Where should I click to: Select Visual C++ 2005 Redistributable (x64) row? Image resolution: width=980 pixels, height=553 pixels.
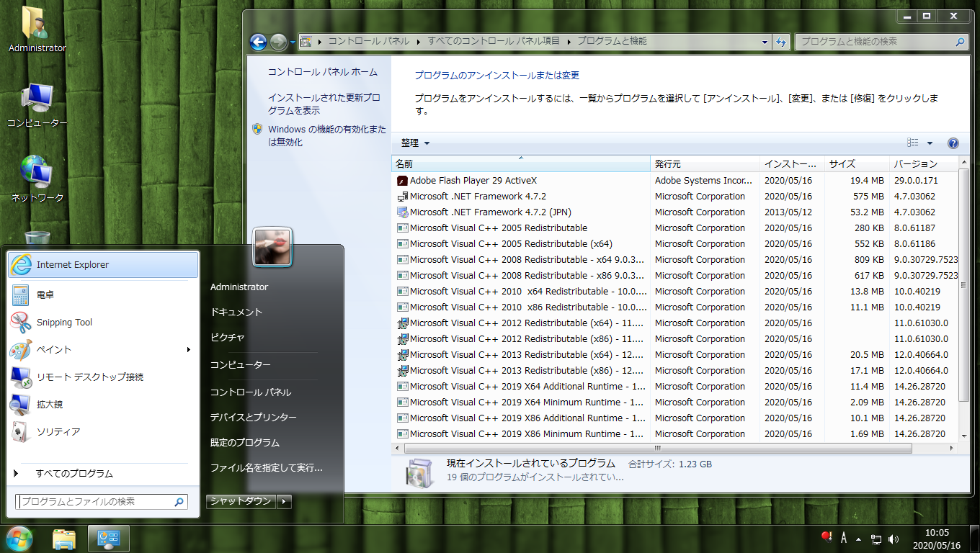click(x=676, y=244)
